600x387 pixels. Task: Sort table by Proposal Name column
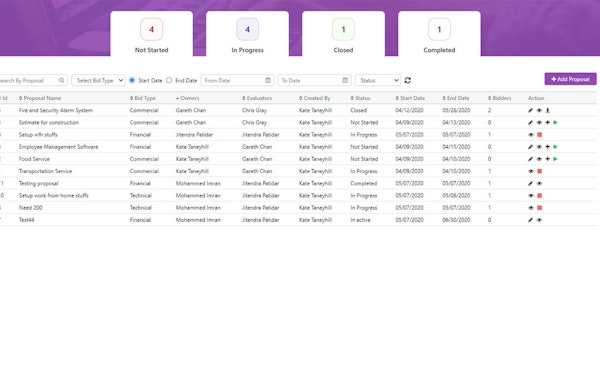pos(40,98)
